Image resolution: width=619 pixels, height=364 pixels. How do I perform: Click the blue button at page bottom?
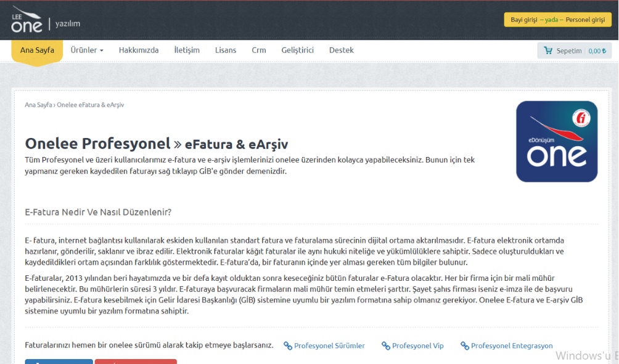tap(59, 362)
